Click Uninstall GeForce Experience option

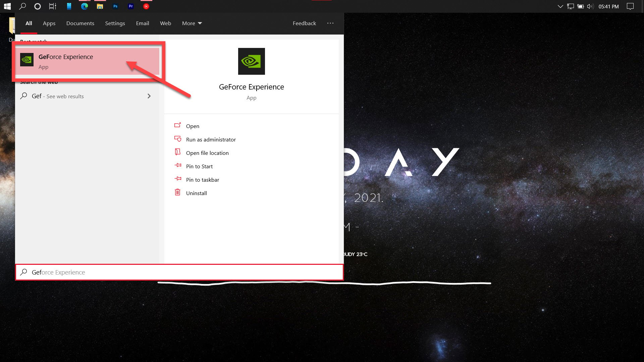[197, 193]
